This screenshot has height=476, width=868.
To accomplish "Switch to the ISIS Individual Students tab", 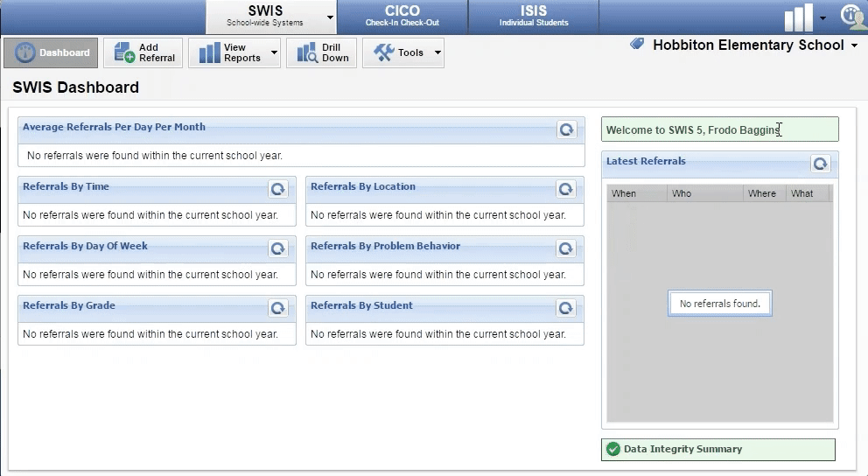I will point(533,17).
